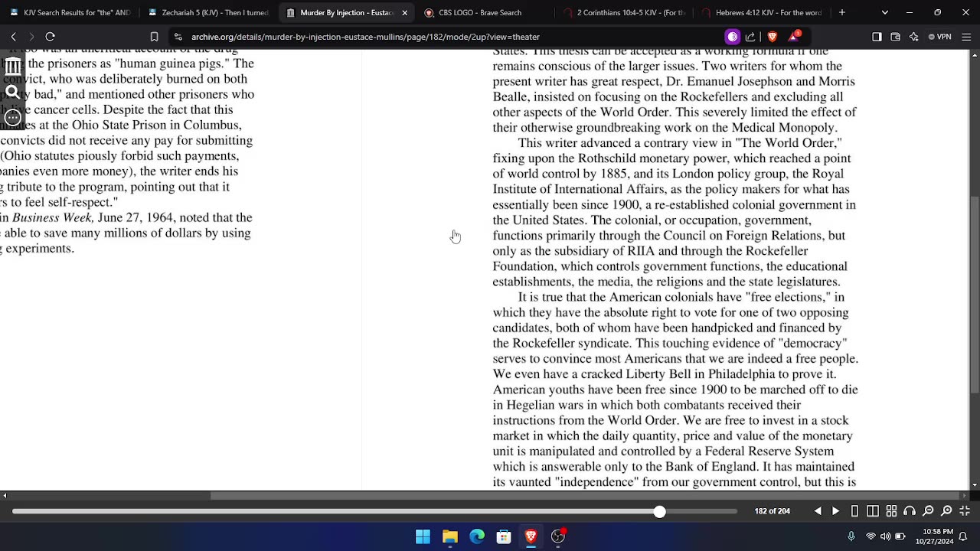The image size is (980, 551).
Task: Close the Murder By Injection tab
Action: [x=404, y=12]
